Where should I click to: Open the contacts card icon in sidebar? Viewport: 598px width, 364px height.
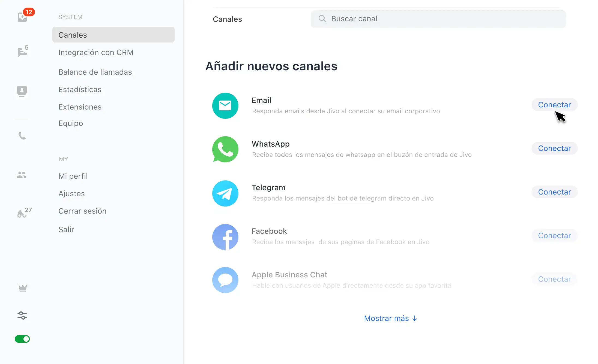click(x=22, y=91)
